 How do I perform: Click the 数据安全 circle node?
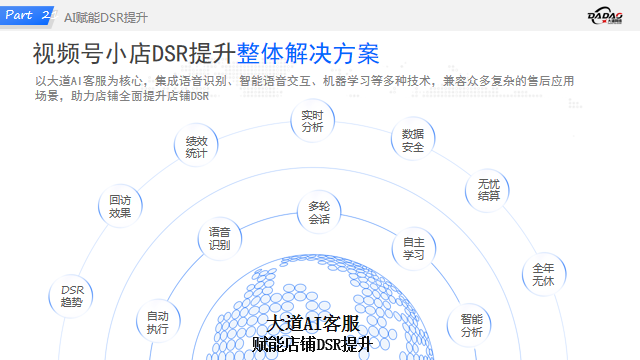coord(413,139)
